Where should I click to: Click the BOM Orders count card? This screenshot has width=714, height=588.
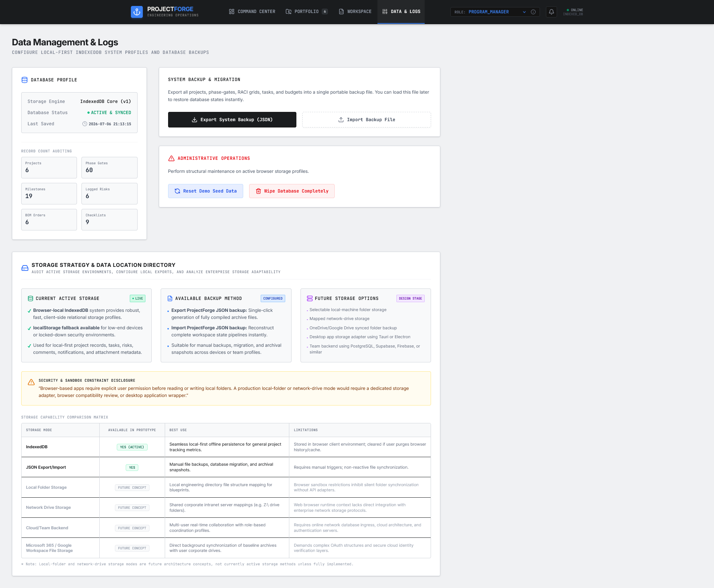pyautogui.click(x=49, y=220)
